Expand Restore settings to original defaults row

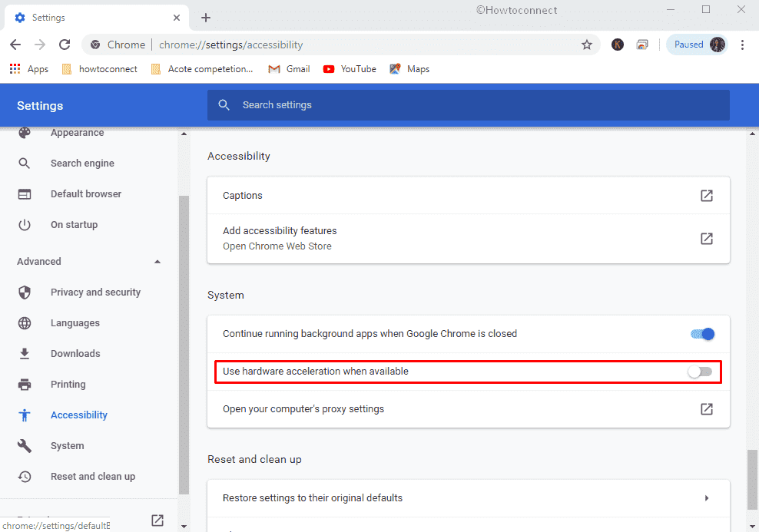[x=469, y=498]
